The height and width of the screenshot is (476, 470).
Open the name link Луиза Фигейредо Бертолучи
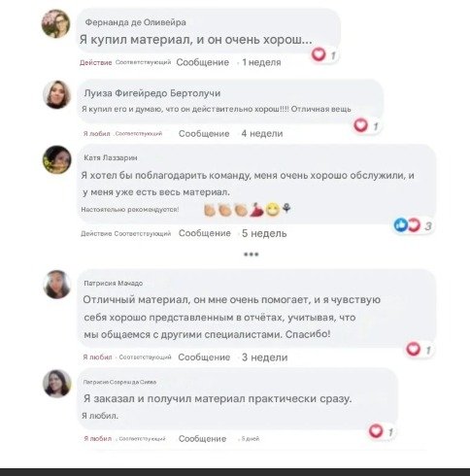click(152, 93)
